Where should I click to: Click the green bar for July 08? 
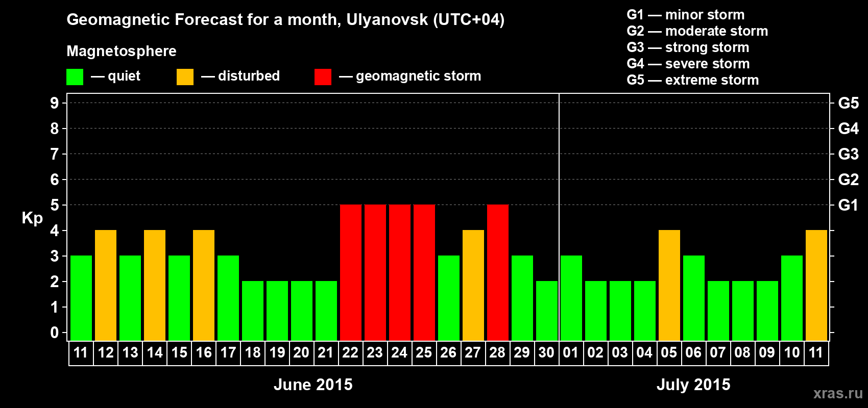click(743, 311)
